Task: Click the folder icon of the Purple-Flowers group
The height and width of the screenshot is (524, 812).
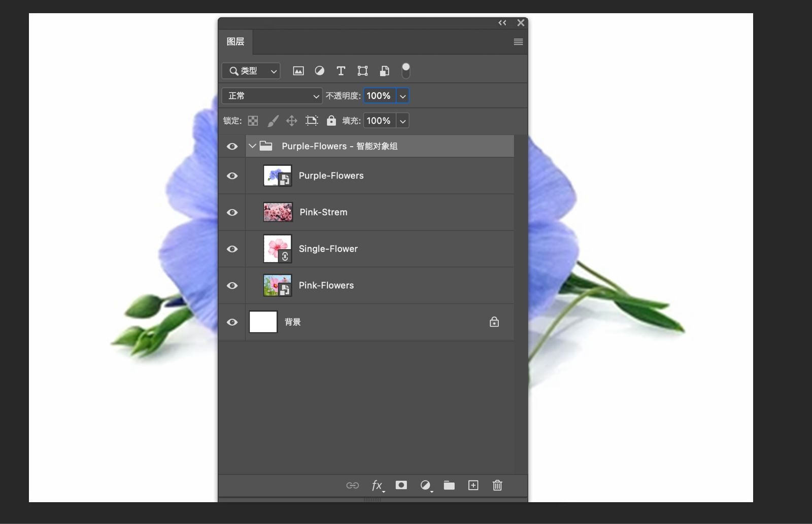Action: click(266, 146)
